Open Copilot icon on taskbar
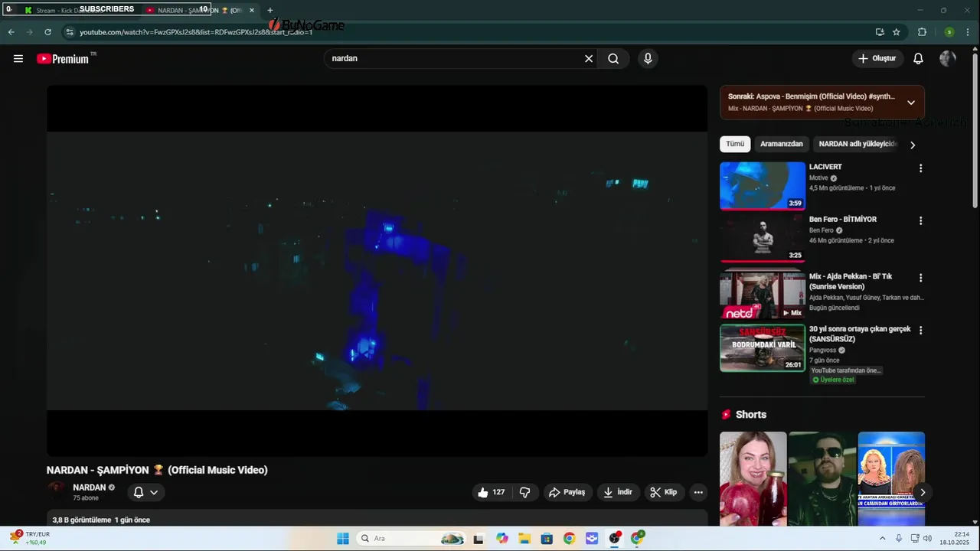Screen dimensions: 980x551 pyautogui.click(x=502, y=539)
